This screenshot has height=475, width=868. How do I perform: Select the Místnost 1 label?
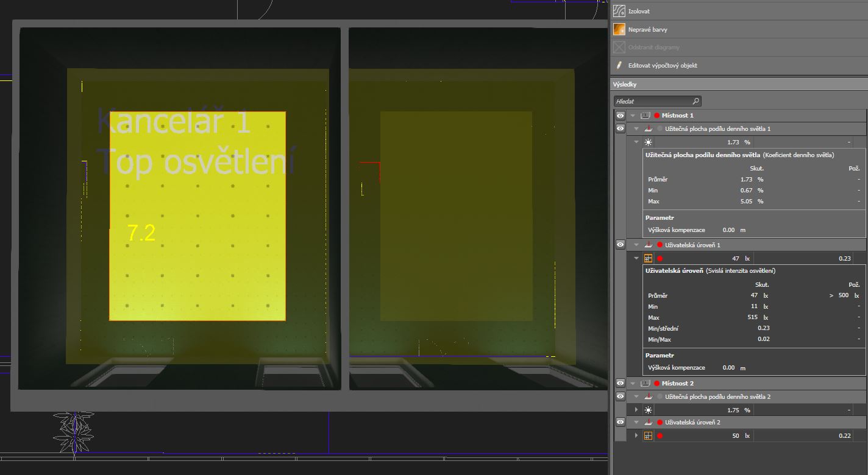tap(678, 115)
